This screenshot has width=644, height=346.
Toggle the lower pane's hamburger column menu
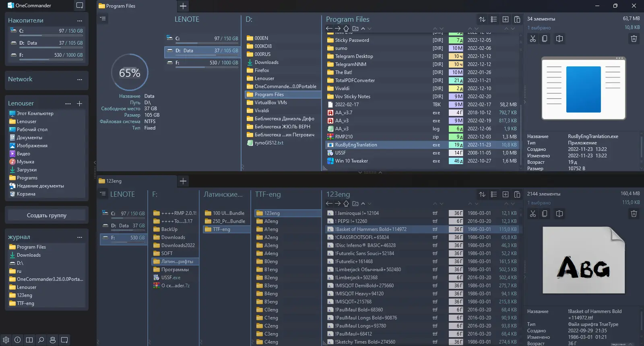click(x=103, y=194)
